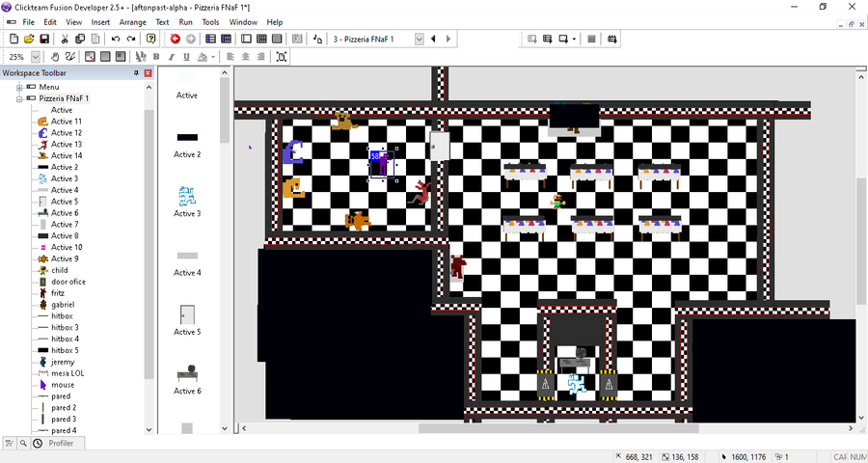
Task: Open the Event editor grid icon
Action: click(261, 39)
